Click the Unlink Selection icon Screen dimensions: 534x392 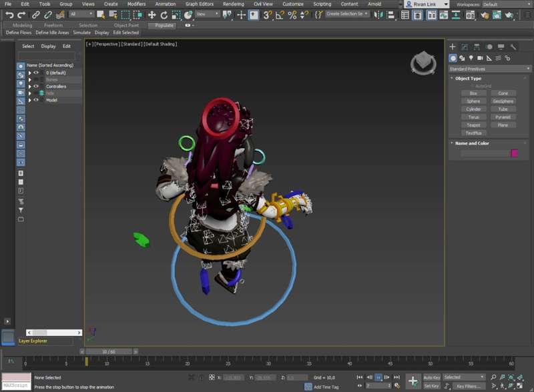click(x=47, y=15)
